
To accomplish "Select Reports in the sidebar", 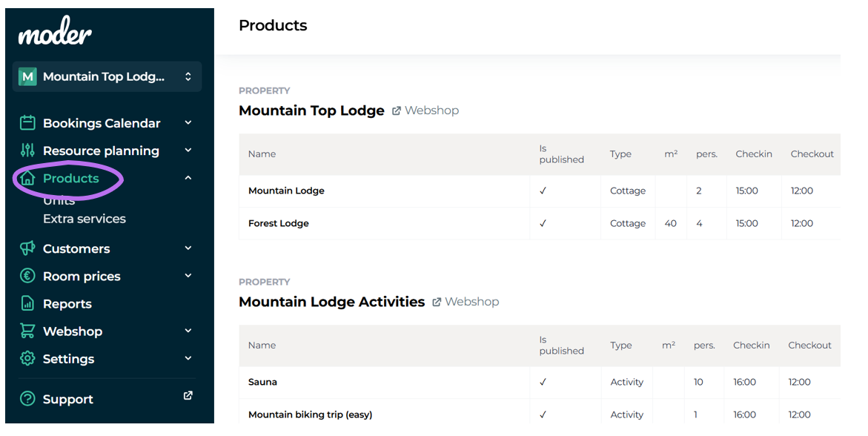I will tap(67, 303).
